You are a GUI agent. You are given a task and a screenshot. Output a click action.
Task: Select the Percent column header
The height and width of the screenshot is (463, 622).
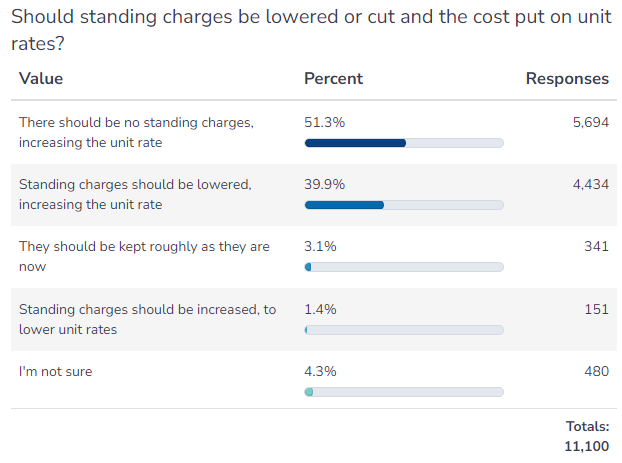point(333,79)
